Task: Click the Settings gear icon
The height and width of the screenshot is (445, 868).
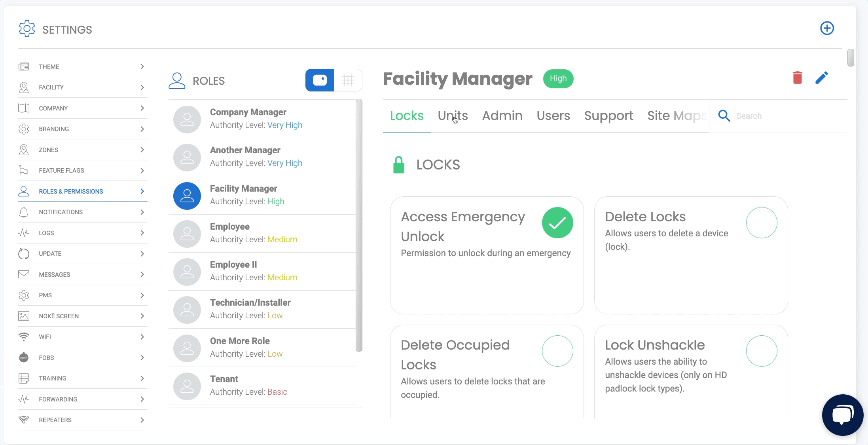Action: [27, 29]
